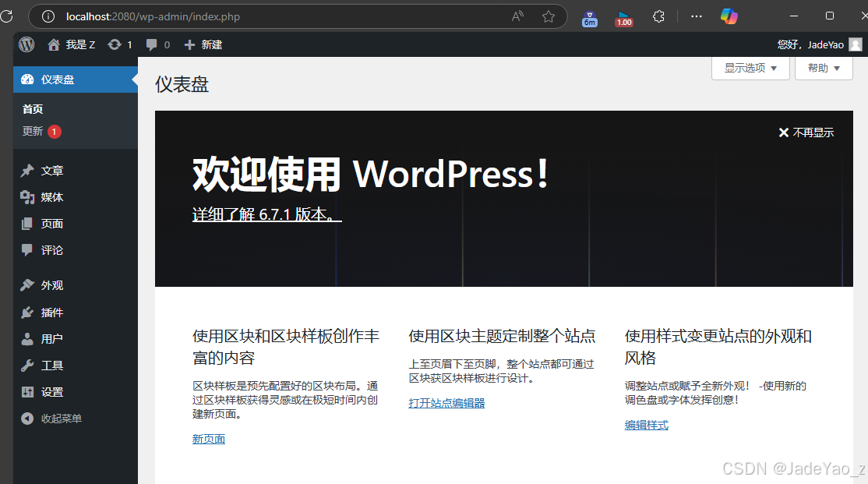Open the 工具 tools menu

76,366
